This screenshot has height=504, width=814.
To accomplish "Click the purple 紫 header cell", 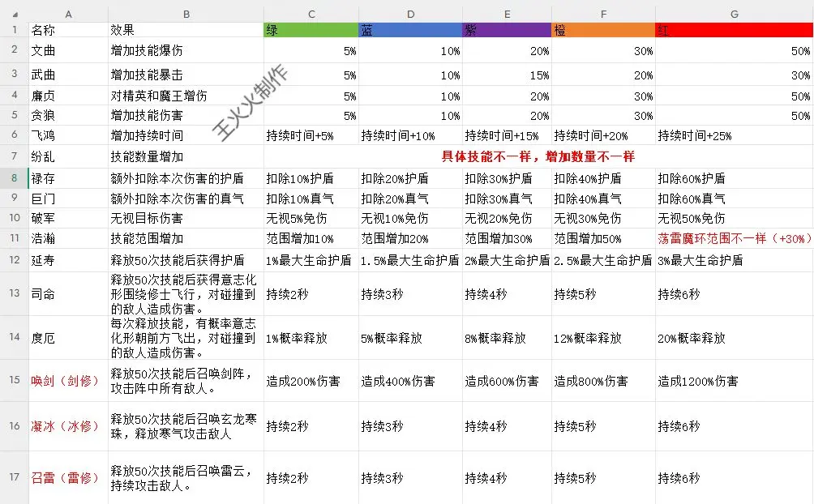I will [507, 30].
